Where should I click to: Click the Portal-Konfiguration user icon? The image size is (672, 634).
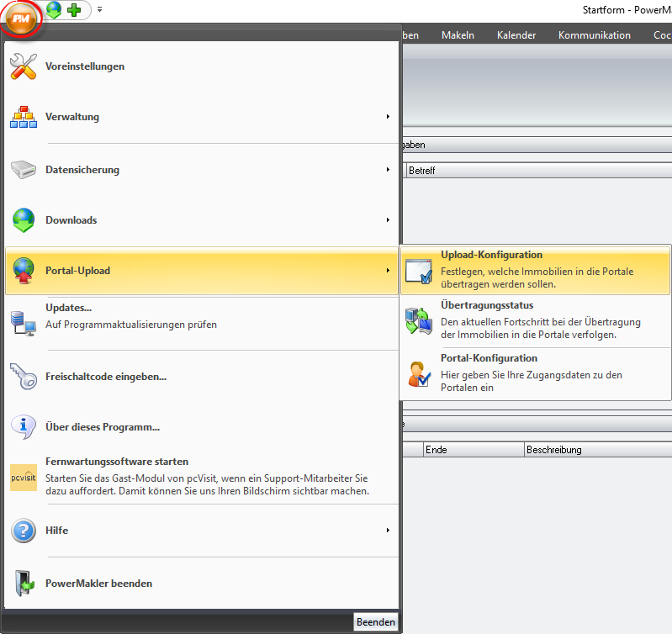[418, 374]
